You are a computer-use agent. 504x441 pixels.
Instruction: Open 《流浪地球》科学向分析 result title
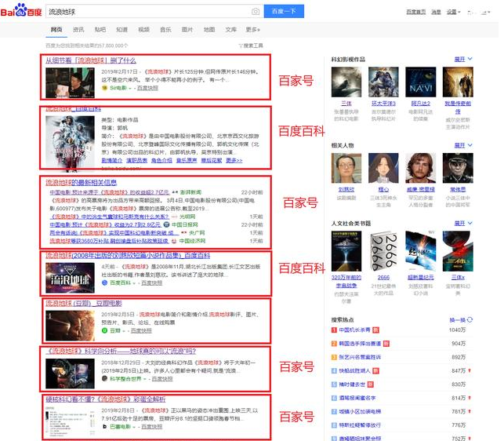coord(121,351)
